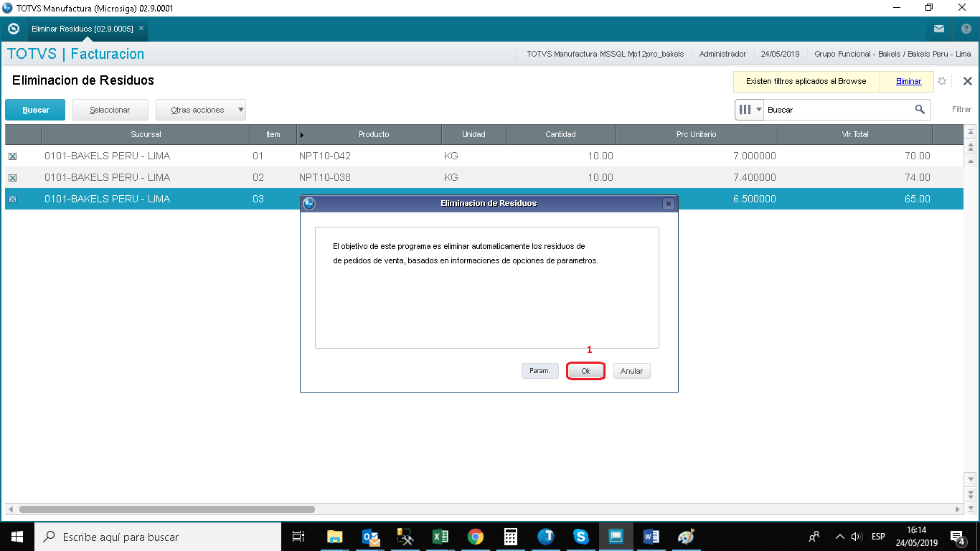Click the blue Buscar button
Viewport: 980px width, 551px height.
click(35, 110)
